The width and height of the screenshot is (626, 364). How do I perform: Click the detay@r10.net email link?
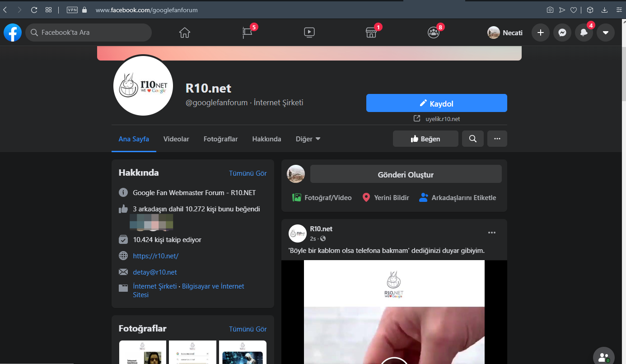tap(155, 272)
